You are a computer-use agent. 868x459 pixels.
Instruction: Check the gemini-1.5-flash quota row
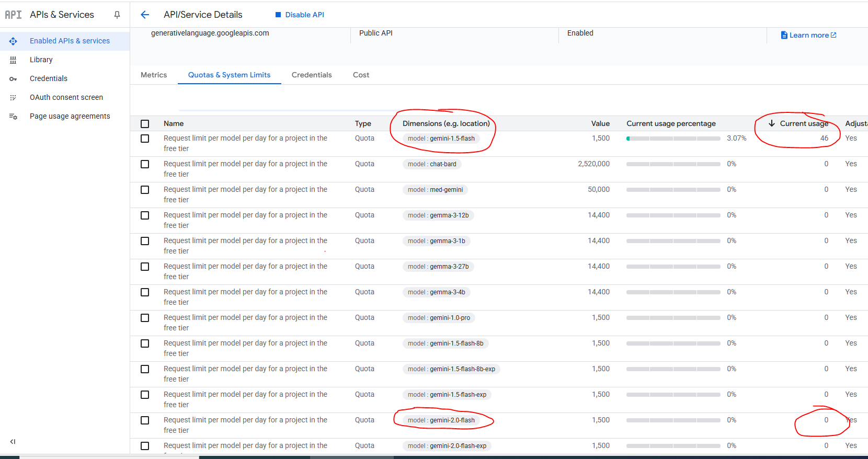point(145,139)
